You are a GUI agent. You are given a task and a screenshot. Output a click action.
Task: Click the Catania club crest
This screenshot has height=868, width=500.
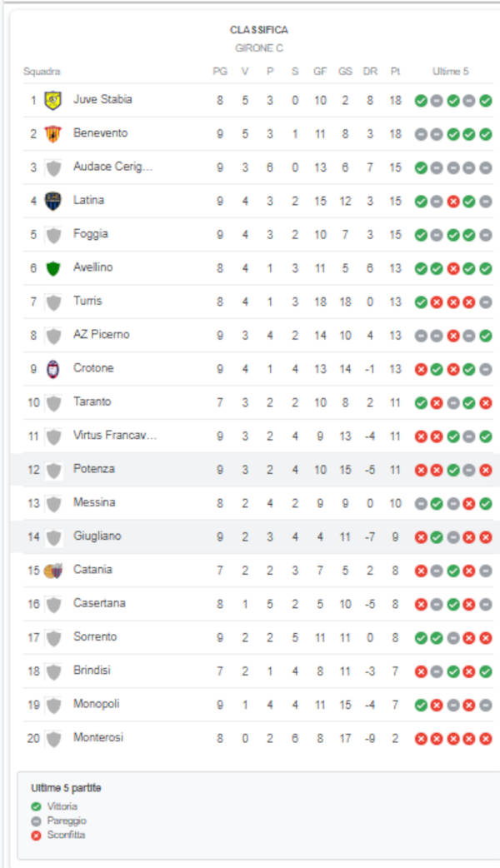pos(53,571)
